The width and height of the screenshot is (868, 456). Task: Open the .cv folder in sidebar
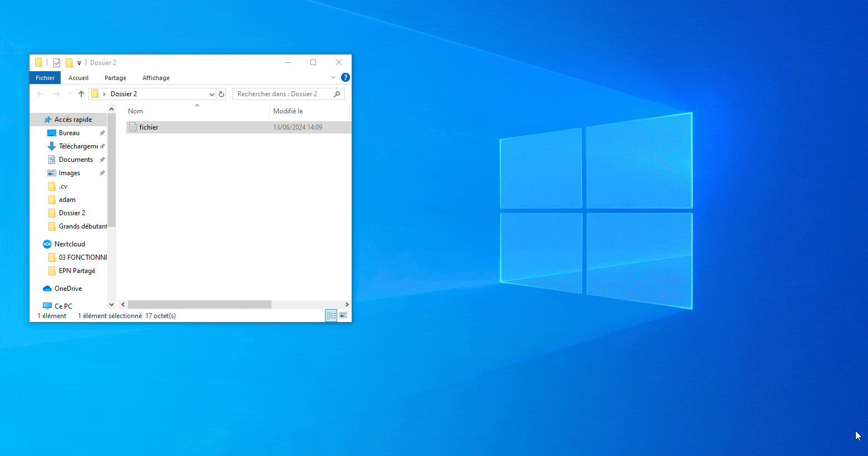pyautogui.click(x=63, y=186)
